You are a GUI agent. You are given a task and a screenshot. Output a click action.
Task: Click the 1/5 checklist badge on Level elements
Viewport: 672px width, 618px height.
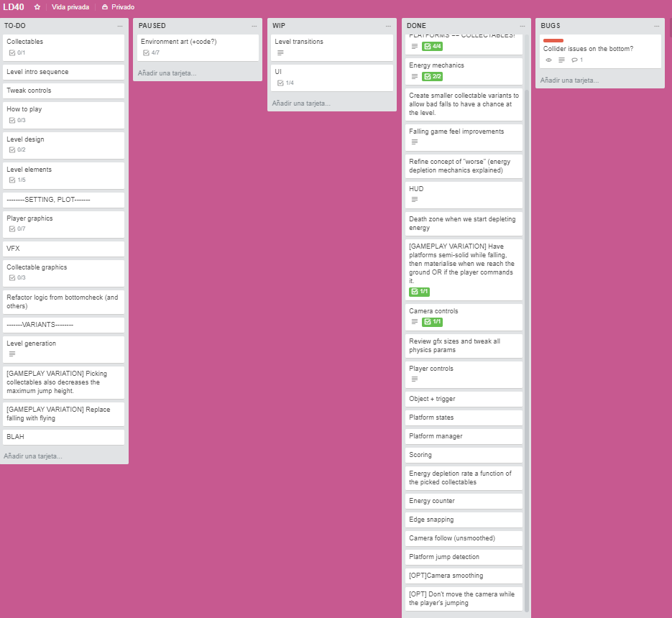pyautogui.click(x=17, y=180)
